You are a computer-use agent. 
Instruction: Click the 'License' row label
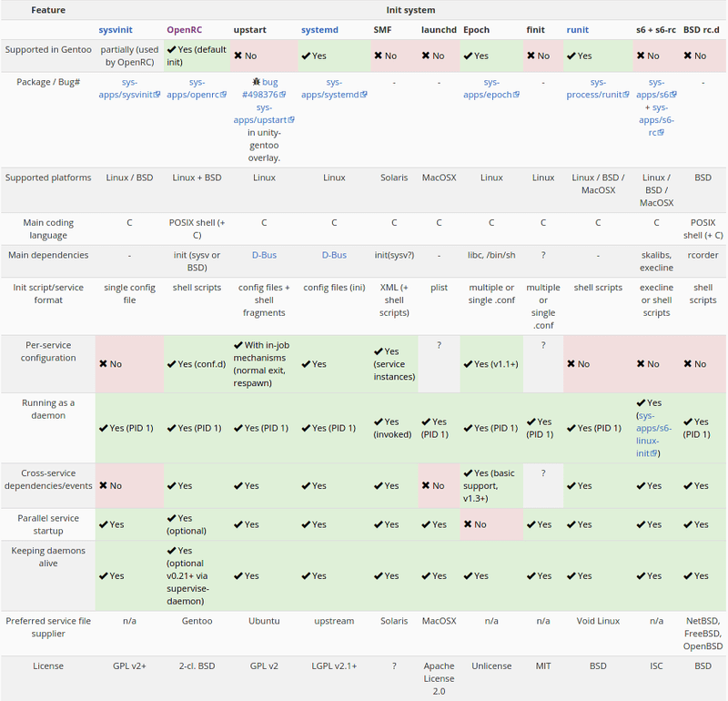click(48, 665)
